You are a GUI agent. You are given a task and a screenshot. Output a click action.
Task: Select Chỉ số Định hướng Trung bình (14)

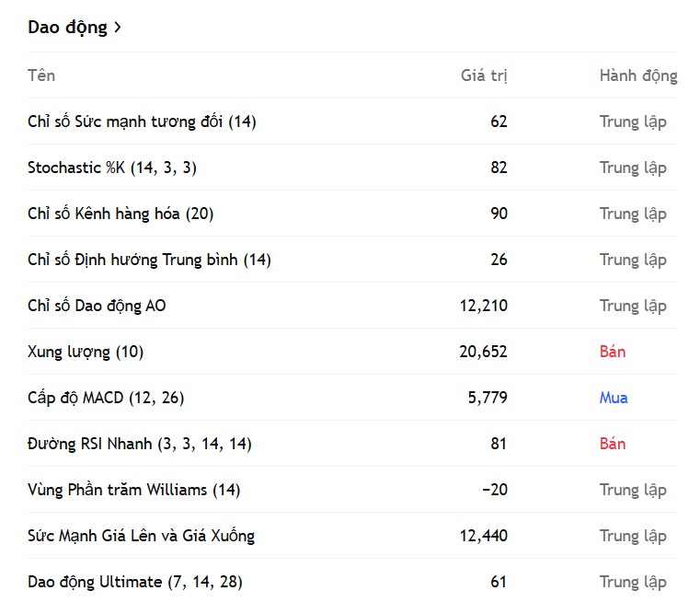(x=149, y=260)
